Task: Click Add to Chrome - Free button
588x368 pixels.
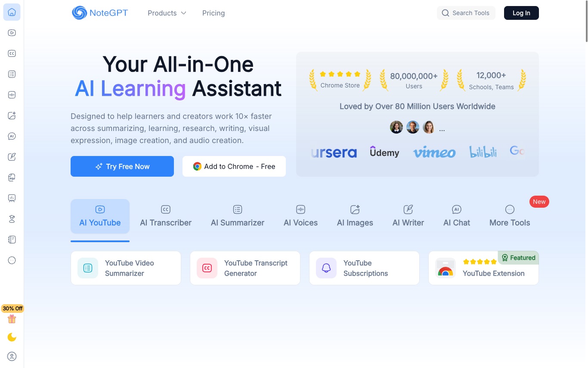Action: pos(234,166)
